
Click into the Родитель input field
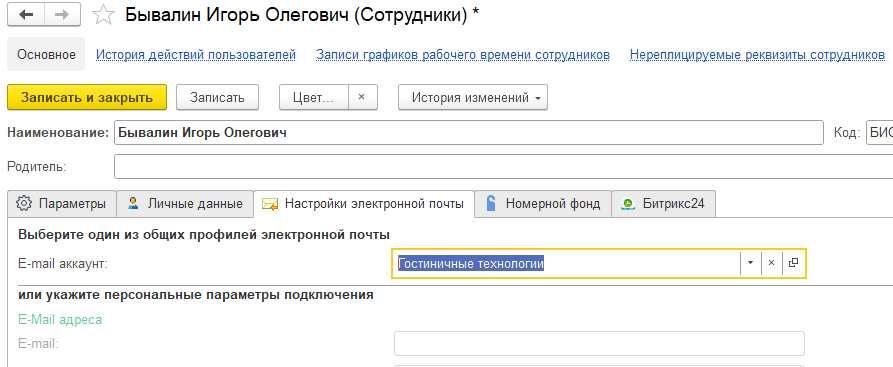click(503, 167)
